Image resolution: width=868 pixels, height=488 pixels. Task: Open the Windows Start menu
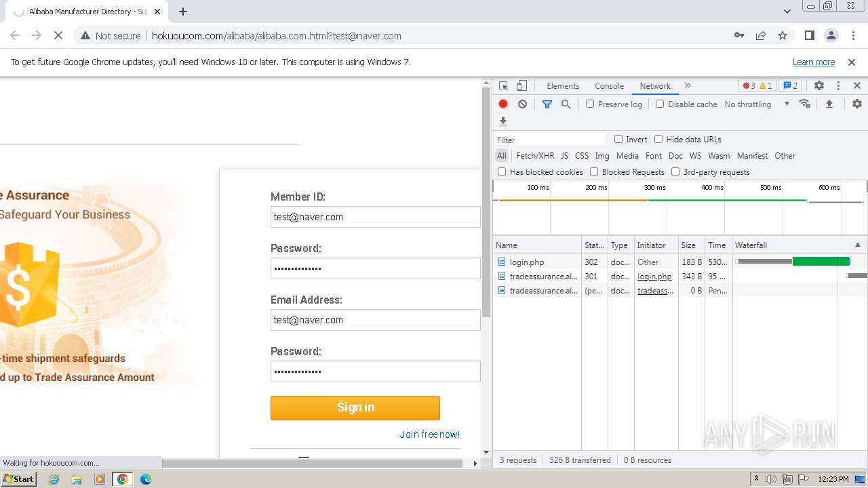(19, 479)
